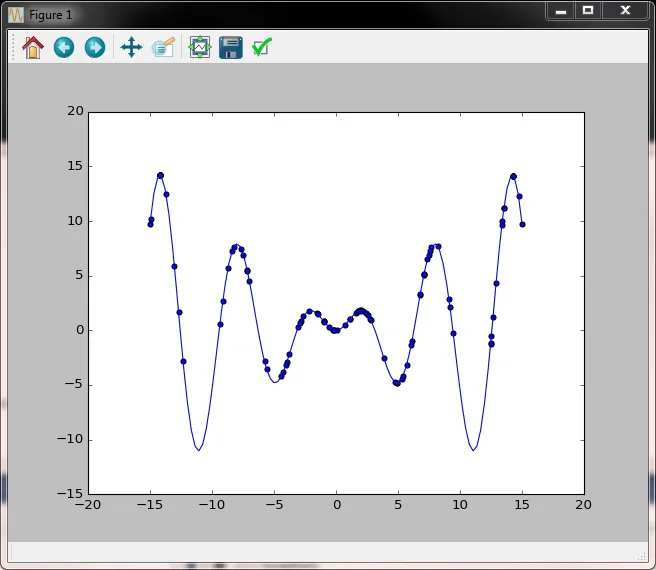The image size is (656, 570).
Task: Minimize the Figure 1 window
Action: pyautogui.click(x=561, y=11)
